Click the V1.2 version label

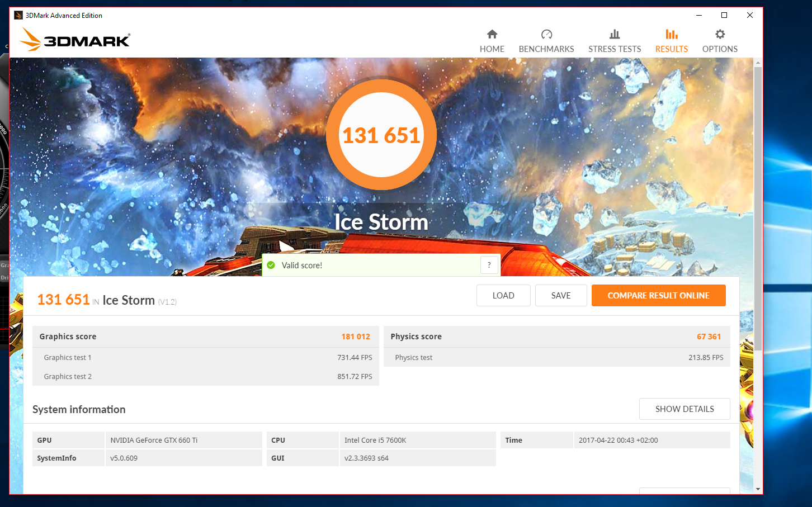click(167, 302)
